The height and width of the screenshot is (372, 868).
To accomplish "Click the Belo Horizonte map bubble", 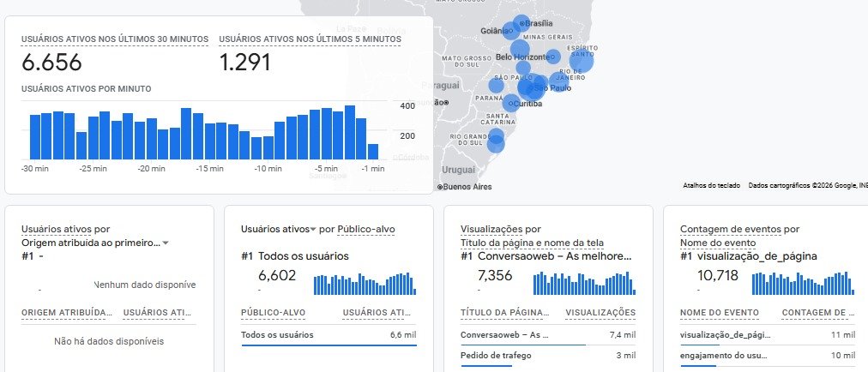I will (x=519, y=50).
